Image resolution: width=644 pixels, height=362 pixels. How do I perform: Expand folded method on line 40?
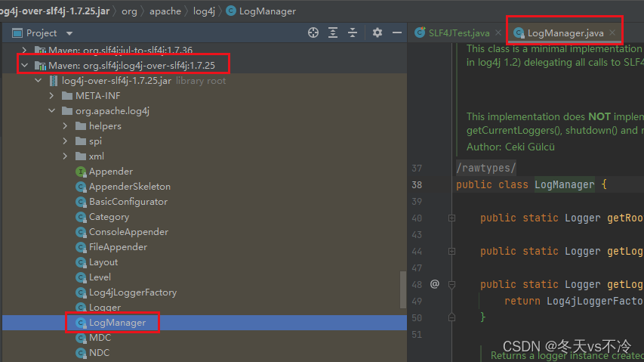[x=451, y=218]
